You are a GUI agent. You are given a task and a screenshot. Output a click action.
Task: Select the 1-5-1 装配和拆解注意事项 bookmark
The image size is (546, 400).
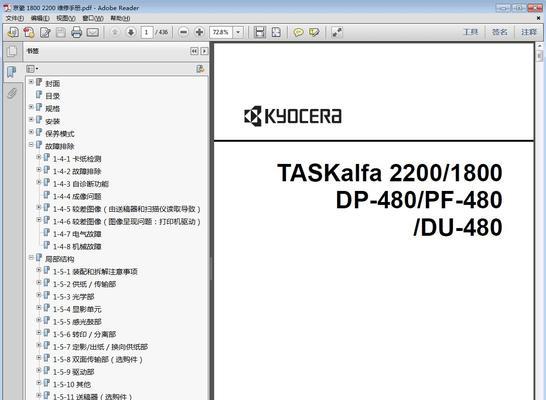[95, 272]
